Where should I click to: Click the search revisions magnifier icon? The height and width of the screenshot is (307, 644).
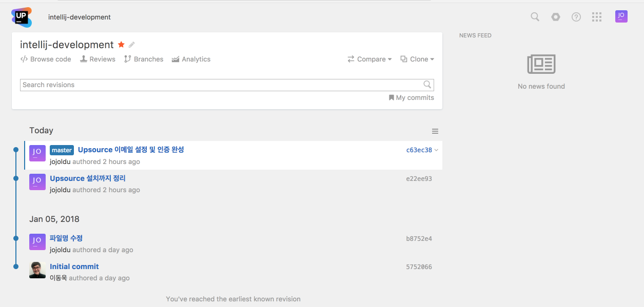pyautogui.click(x=427, y=85)
